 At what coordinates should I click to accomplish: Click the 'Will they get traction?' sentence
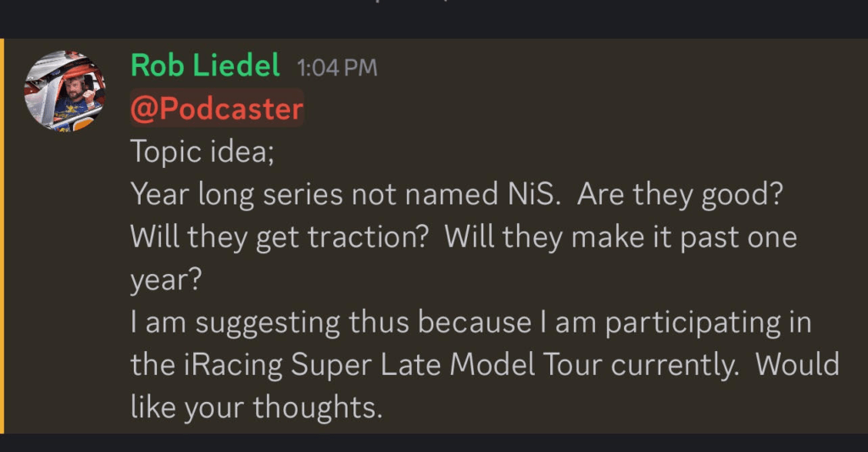(x=280, y=237)
